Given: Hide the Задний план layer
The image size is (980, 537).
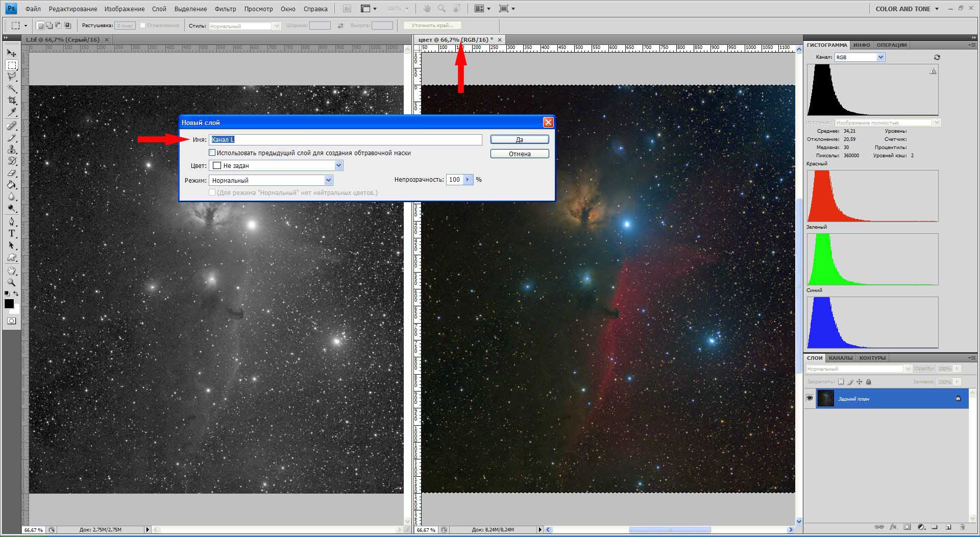Looking at the screenshot, I should coord(810,398).
